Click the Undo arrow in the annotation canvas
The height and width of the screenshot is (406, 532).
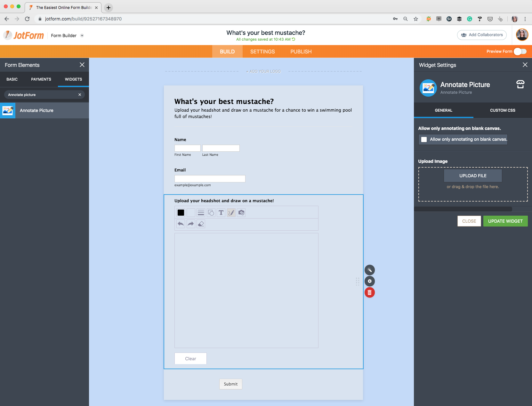[x=180, y=224]
